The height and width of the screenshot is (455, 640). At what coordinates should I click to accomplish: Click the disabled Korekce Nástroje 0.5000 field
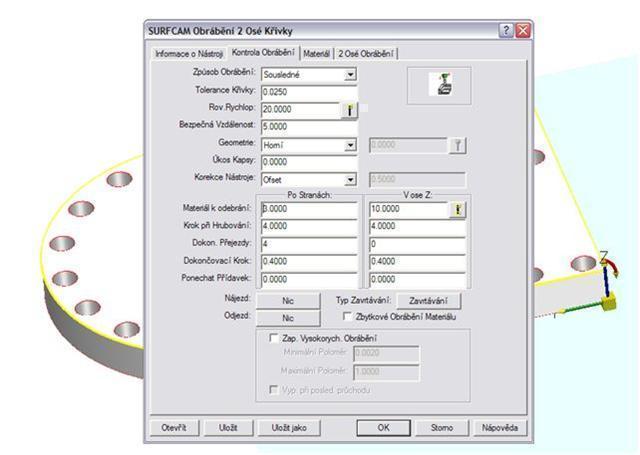[417, 180]
